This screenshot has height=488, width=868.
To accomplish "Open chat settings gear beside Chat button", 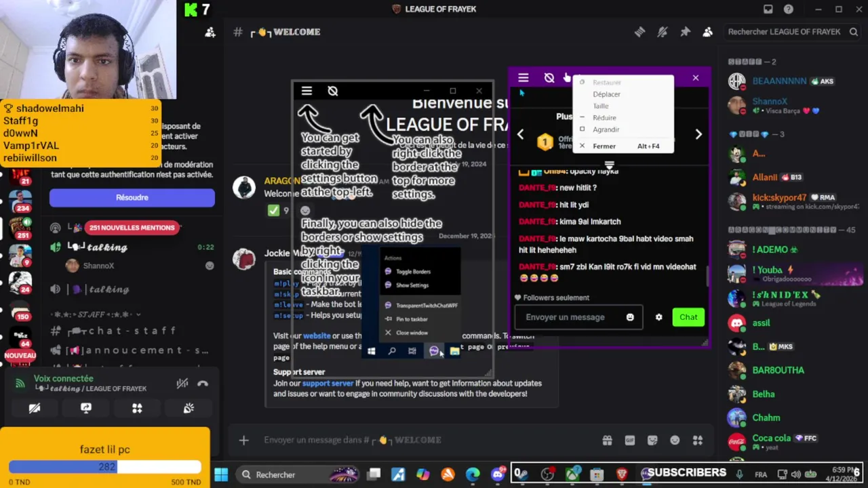I will coord(658,317).
